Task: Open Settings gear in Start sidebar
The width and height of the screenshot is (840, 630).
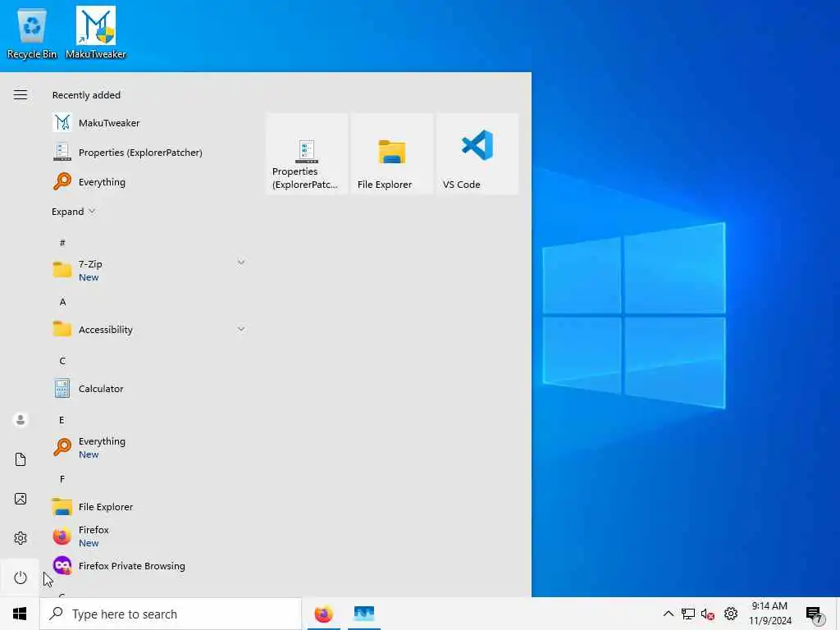Action: click(x=21, y=538)
